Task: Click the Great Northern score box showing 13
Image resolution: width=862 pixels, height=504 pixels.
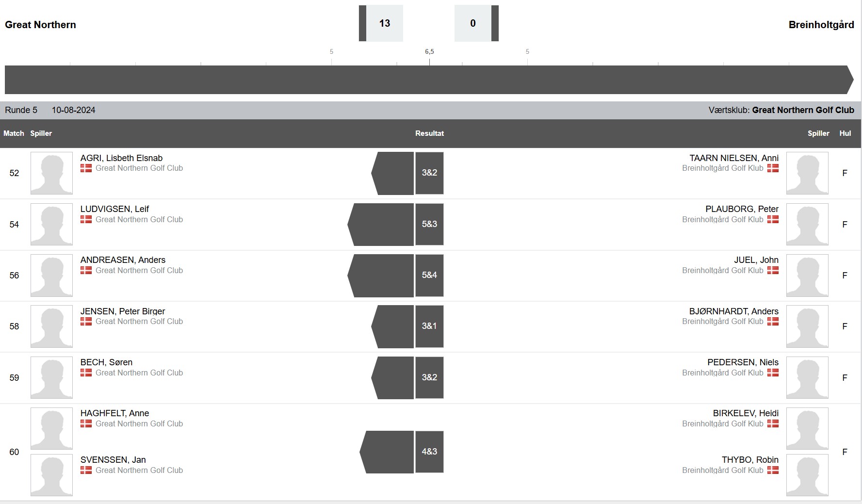Action: (x=384, y=23)
